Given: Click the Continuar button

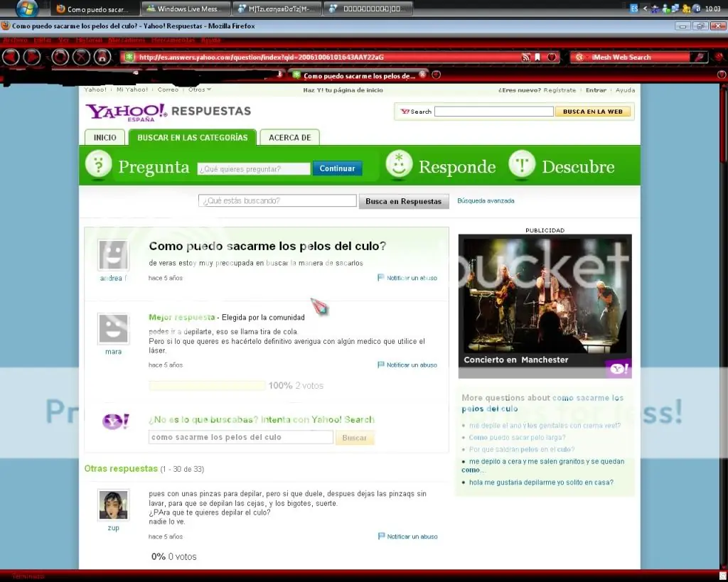Looking at the screenshot, I should click(x=337, y=168).
